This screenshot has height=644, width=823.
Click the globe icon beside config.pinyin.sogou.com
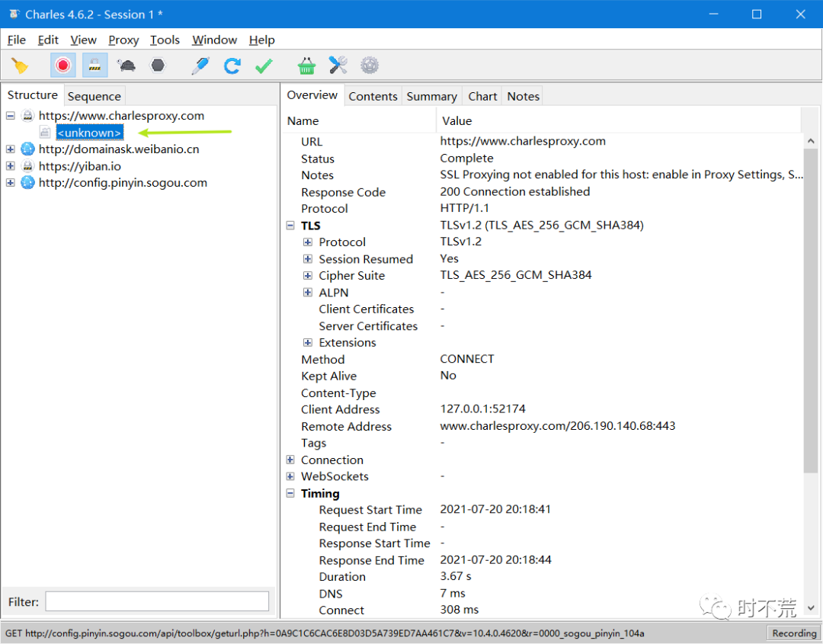(27, 183)
